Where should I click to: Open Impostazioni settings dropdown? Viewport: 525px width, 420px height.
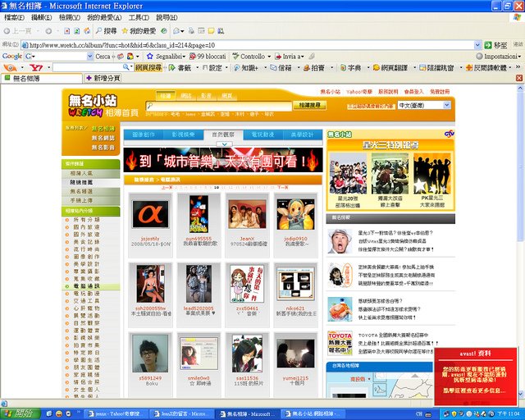pos(499,57)
